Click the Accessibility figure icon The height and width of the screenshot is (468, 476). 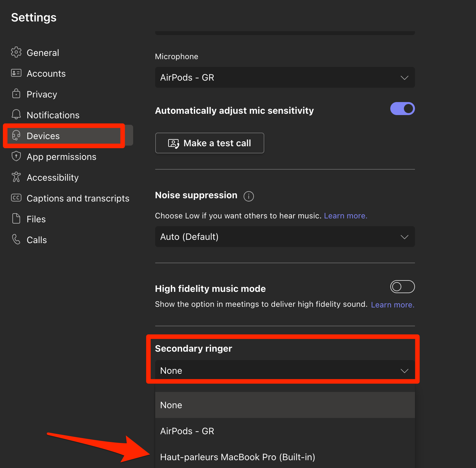(x=16, y=177)
